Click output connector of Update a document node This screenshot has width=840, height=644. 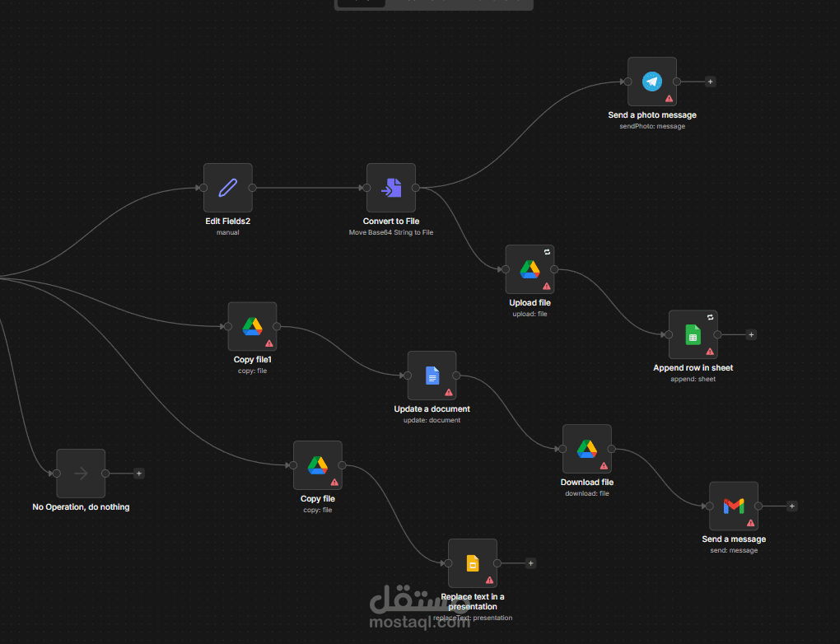[x=456, y=376]
